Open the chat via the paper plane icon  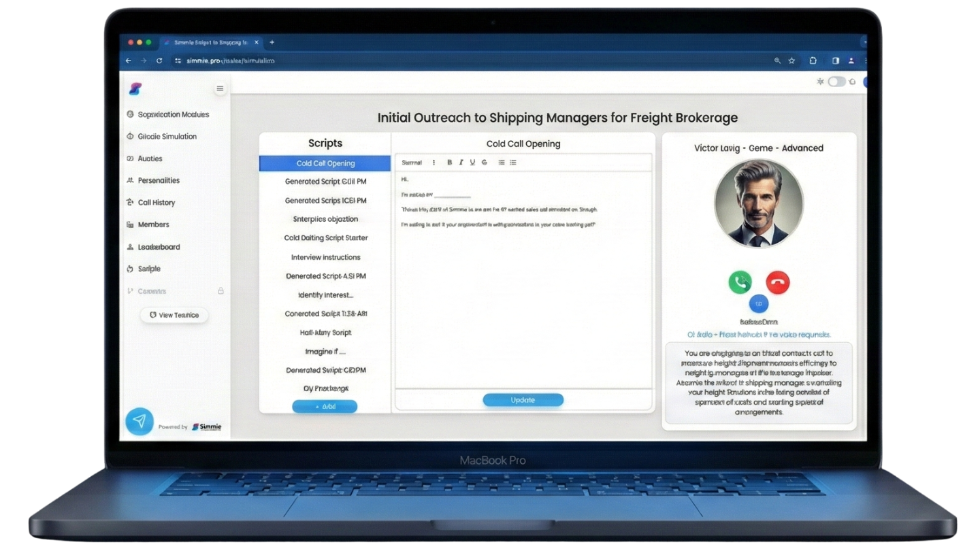tap(140, 421)
